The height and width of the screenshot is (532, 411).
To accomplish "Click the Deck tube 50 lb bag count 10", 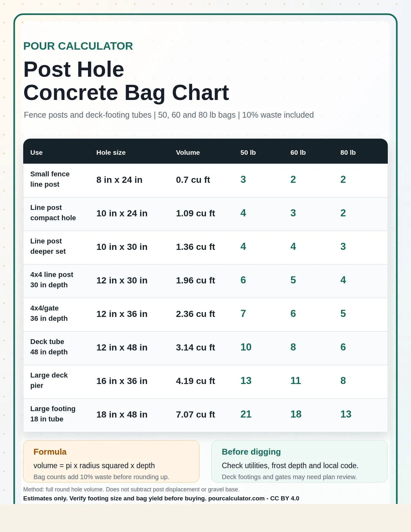I will pyautogui.click(x=246, y=347).
